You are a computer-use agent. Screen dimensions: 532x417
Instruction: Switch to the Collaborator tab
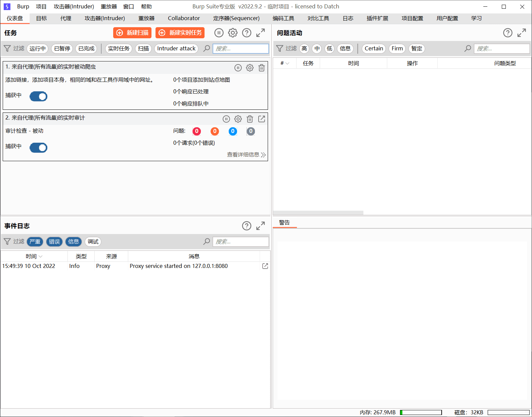184,18
